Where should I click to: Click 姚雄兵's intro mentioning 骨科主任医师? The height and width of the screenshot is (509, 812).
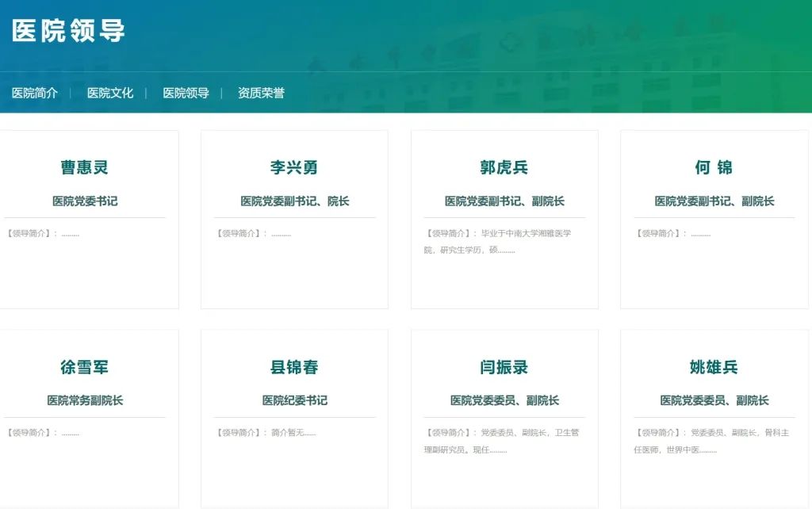711,441
